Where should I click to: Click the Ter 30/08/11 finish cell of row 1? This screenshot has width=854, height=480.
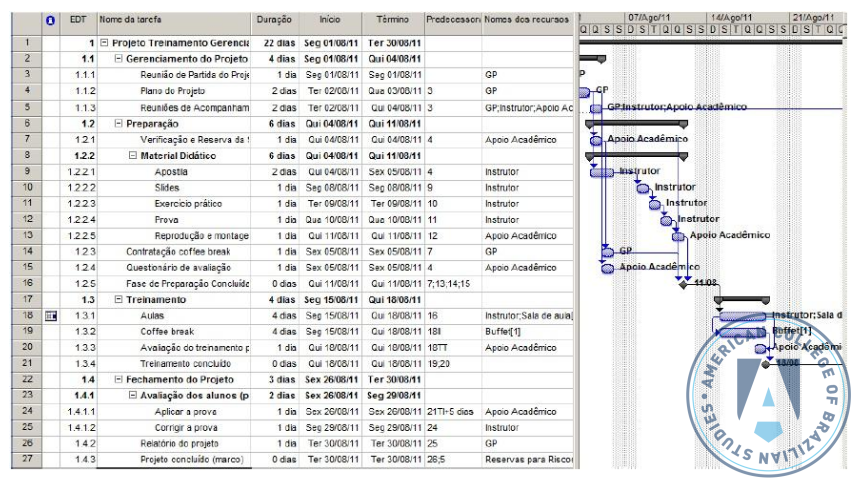[x=394, y=42]
